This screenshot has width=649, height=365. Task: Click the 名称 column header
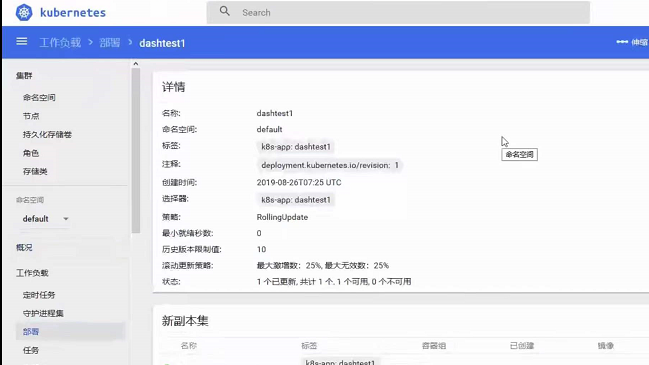pyautogui.click(x=189, y=346)
